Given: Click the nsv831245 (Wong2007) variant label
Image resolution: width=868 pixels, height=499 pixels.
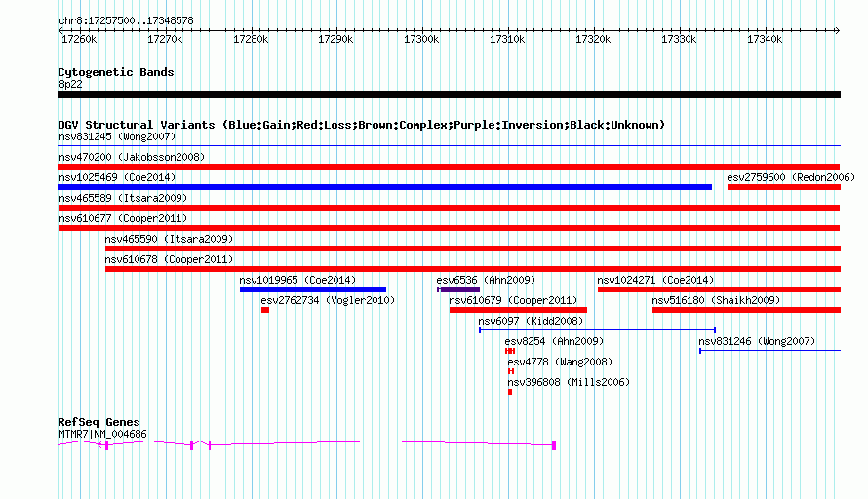Looking at the screenshot, I should point(117,136).
